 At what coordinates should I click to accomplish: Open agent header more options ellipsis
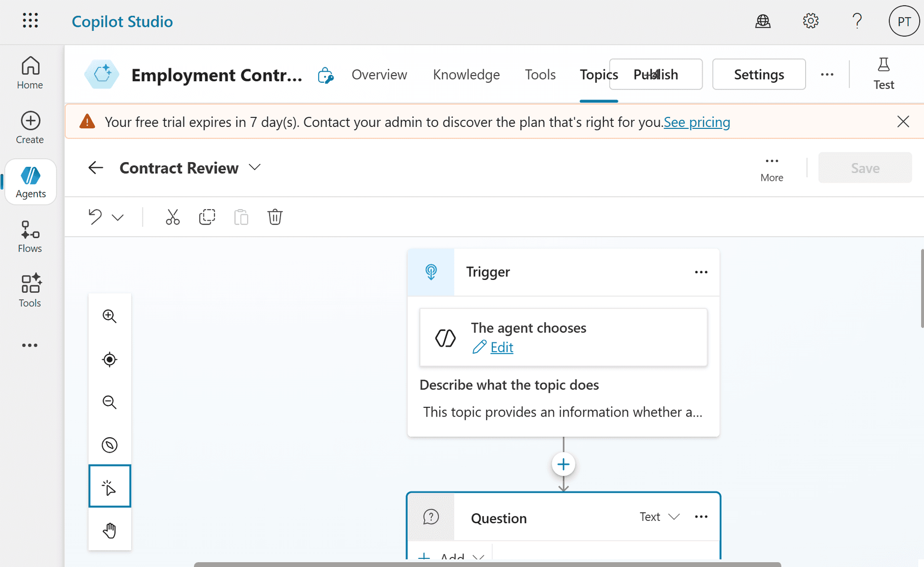[827, 75]
